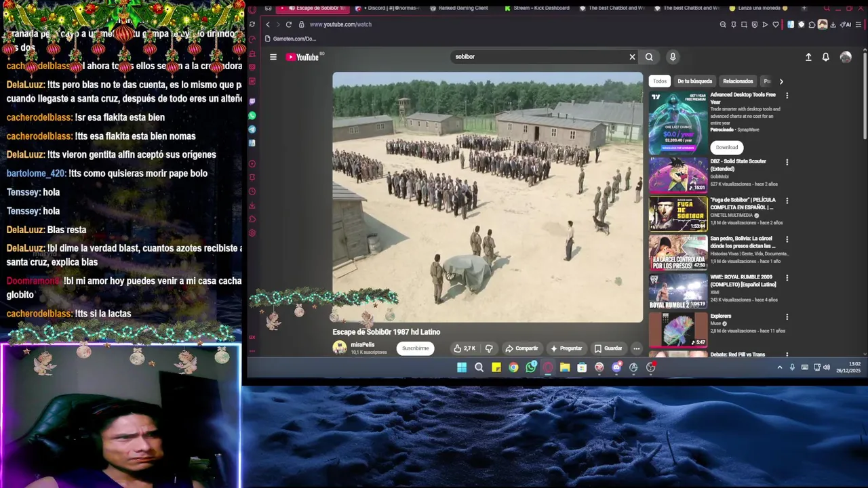The image size is (868, 488).
Task: Select the 'Todos' filter chip
Action: point(660,81)
